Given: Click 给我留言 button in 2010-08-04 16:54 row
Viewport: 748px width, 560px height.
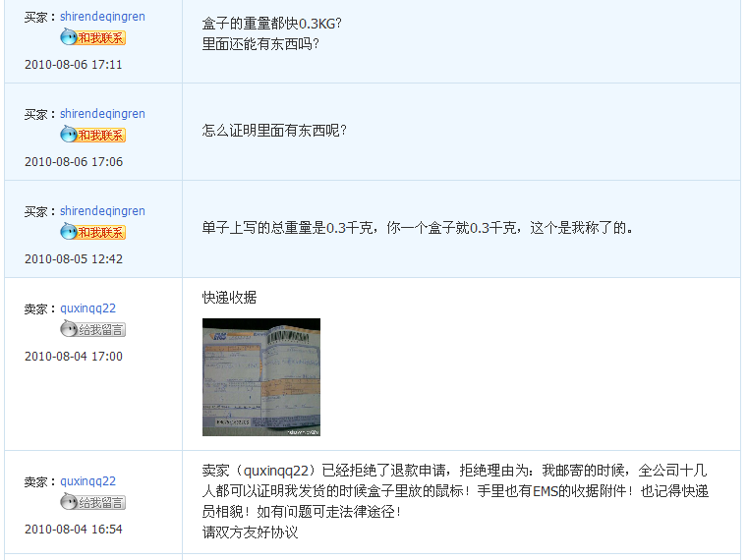Looking at the screenshot, I should (x=93, y=502).
